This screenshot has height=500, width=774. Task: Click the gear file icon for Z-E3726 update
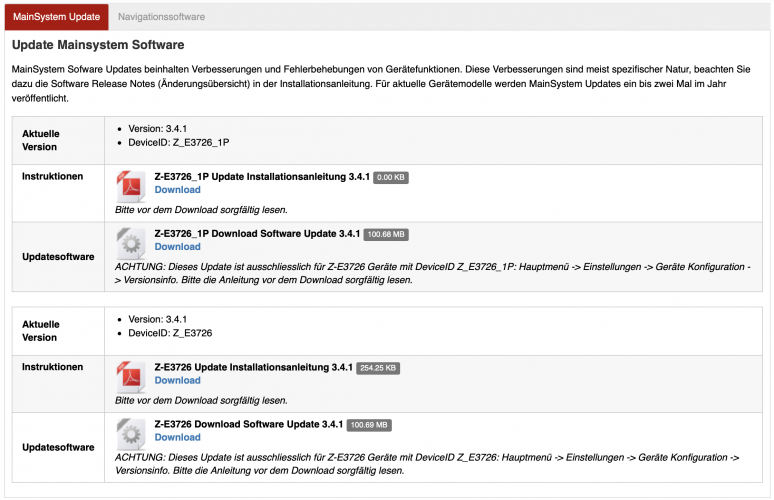(132, 434)
